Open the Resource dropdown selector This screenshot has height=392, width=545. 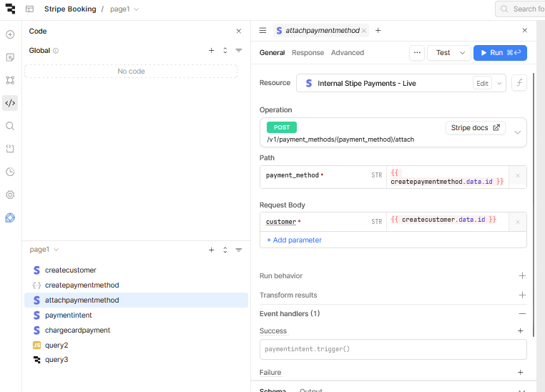499,84
